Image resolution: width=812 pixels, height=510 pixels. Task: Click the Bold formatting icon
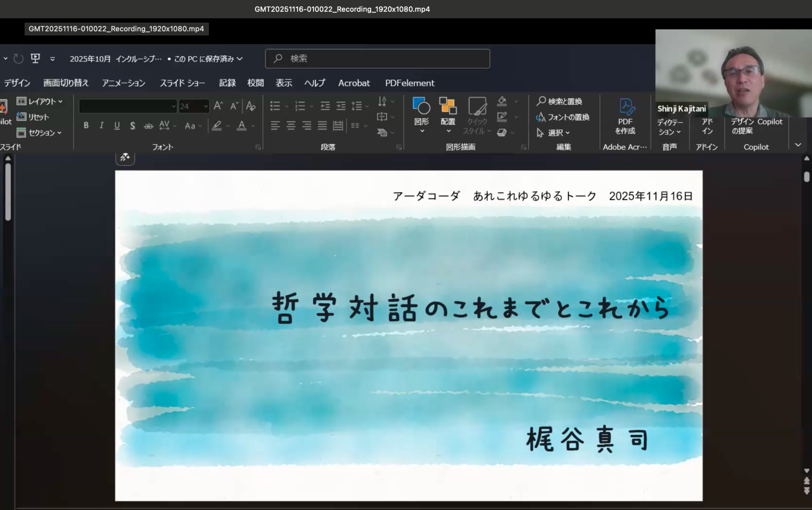pos(86,125)
